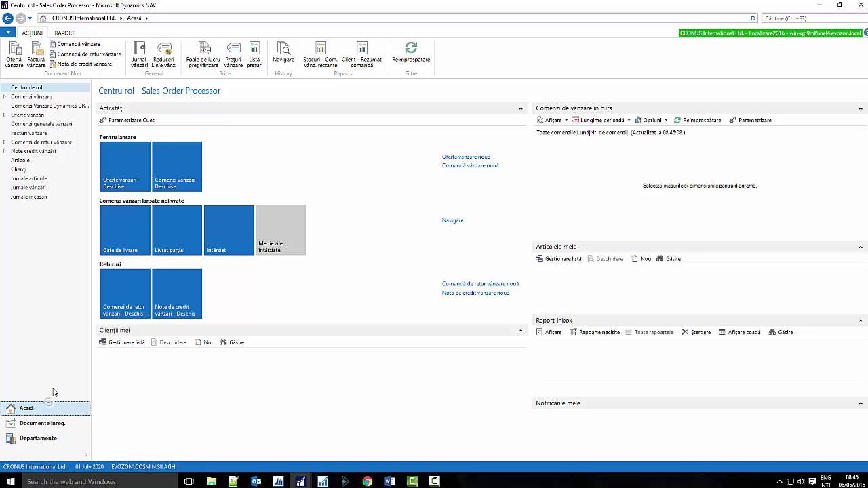
Task: Click Notă de credit vânzare in ribbon
Action: point(81,64)
